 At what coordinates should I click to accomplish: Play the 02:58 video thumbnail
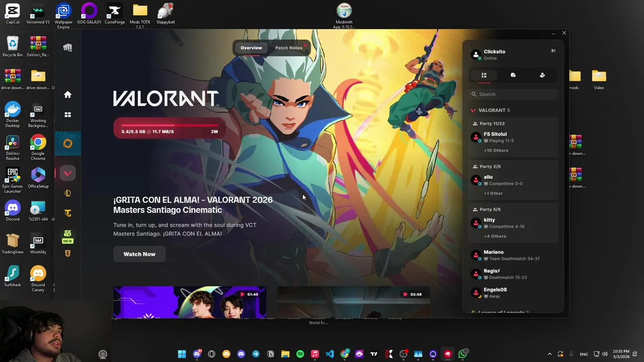click(353, 302)
